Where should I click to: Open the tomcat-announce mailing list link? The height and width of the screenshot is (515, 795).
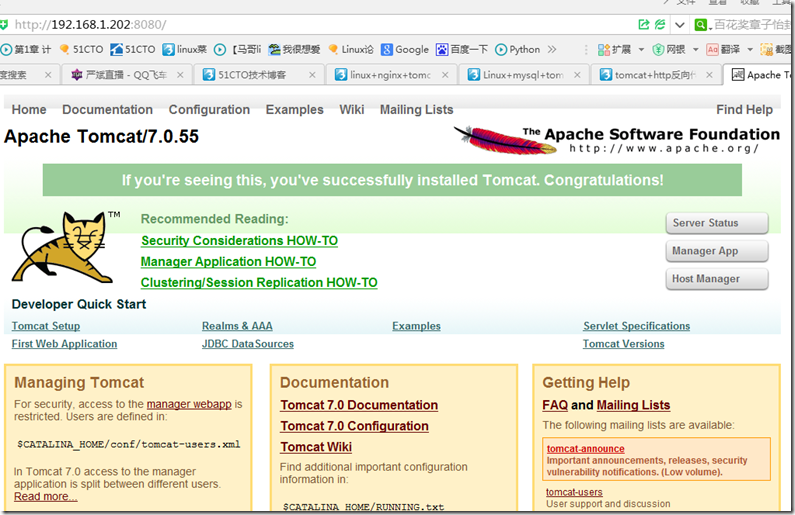click(x=586, y=449)
